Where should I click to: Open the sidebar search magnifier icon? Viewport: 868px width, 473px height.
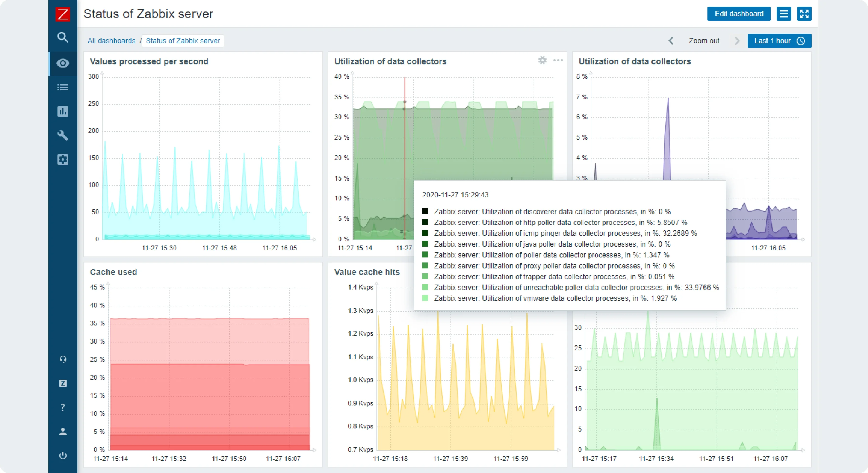[x=63, y=37]
